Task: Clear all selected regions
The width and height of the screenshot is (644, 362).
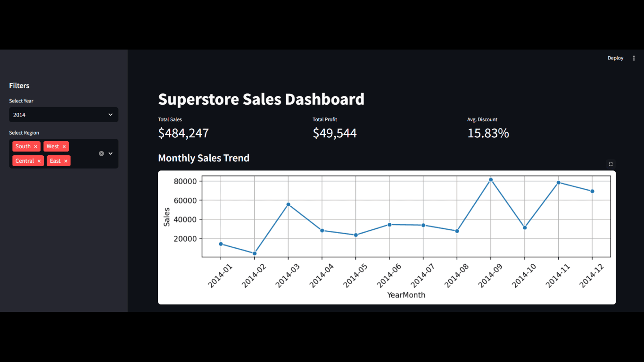Action: (101, 153)
